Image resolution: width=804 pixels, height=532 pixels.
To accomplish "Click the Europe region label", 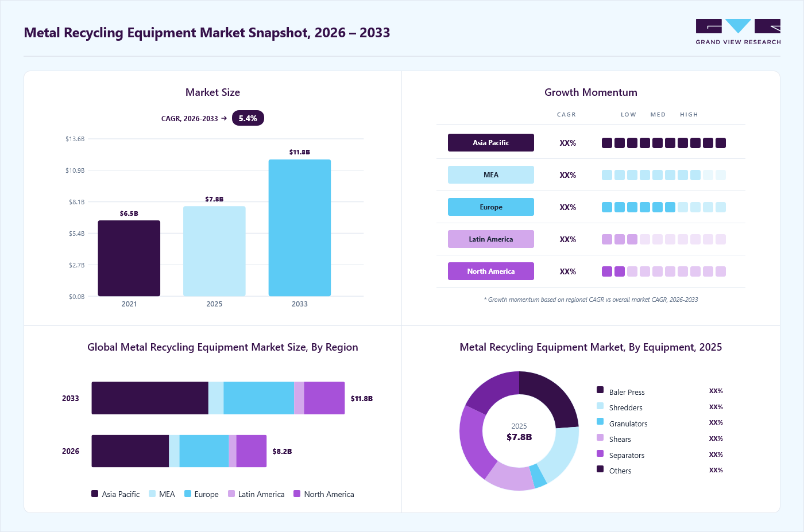I will click(491, 207).
